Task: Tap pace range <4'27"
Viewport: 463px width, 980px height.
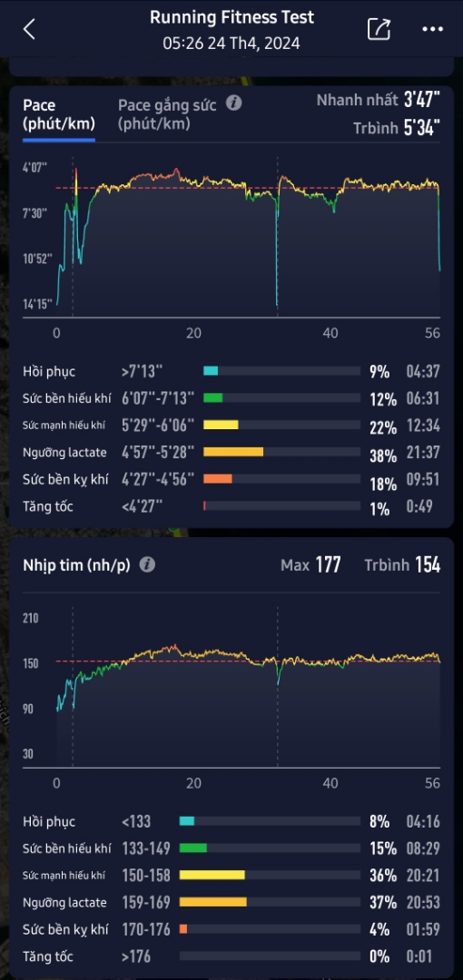Action: click(x=142, y=506)
